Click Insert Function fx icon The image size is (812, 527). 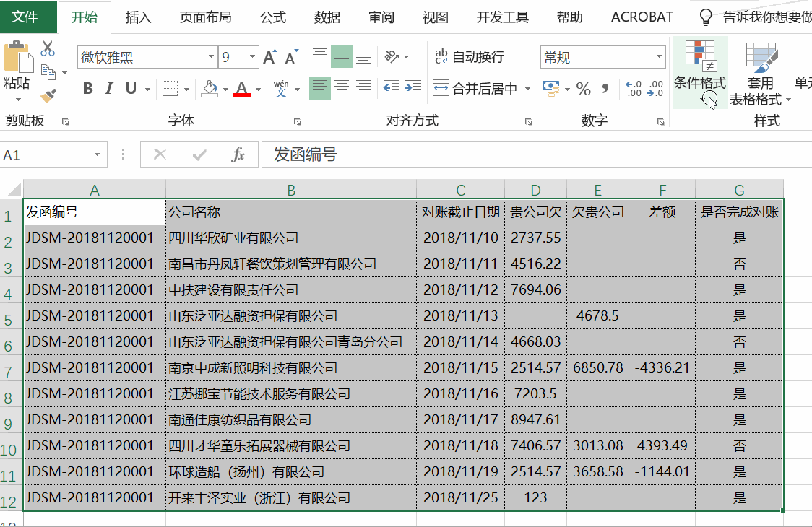point(238,154)
